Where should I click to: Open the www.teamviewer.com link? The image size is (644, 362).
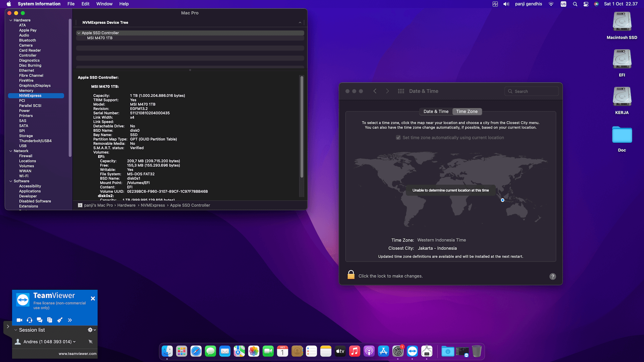pos(77,354)
